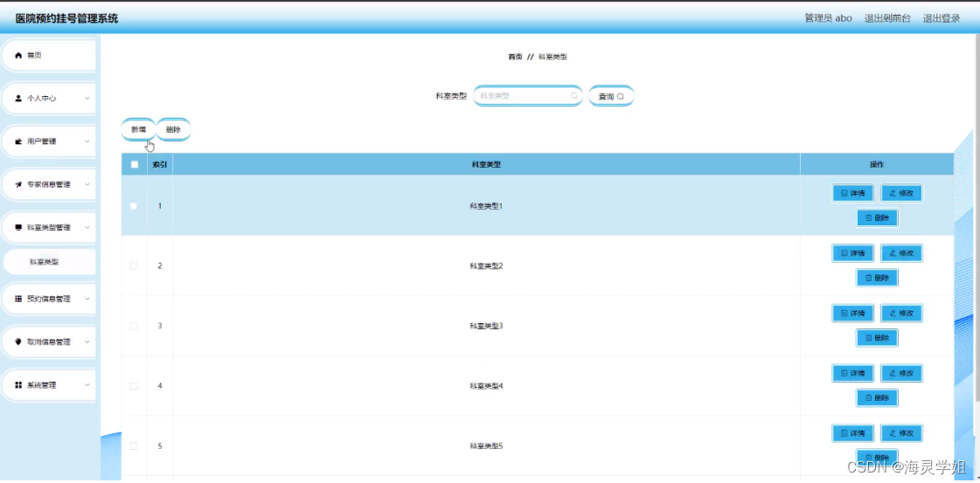Click the 科室类型3 table cell
This screenshot has width=980, height=483.
pos(486,326)
